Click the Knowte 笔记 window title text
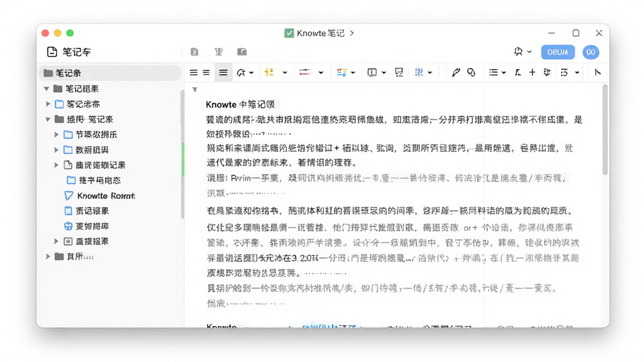 [321, 33]
